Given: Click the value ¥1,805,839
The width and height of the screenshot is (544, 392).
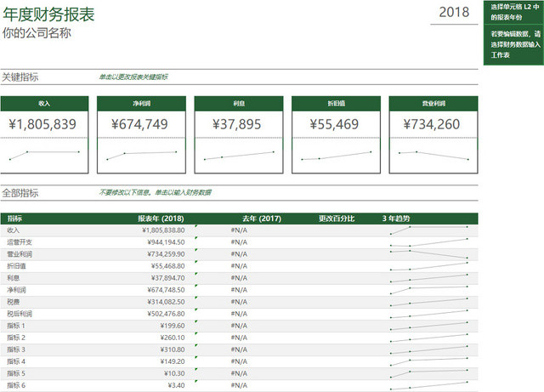Looking at the screenshot, I should coord(42,124).
